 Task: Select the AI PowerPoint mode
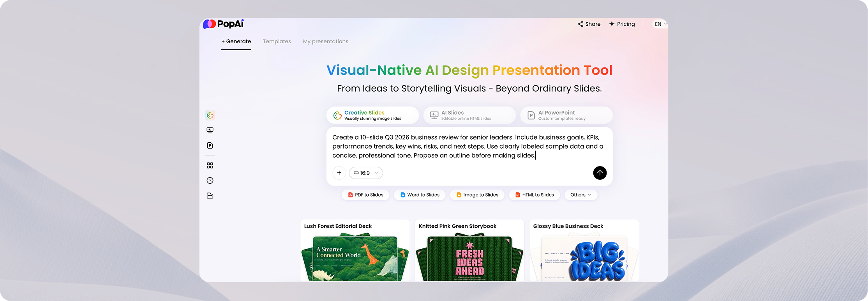566,115
